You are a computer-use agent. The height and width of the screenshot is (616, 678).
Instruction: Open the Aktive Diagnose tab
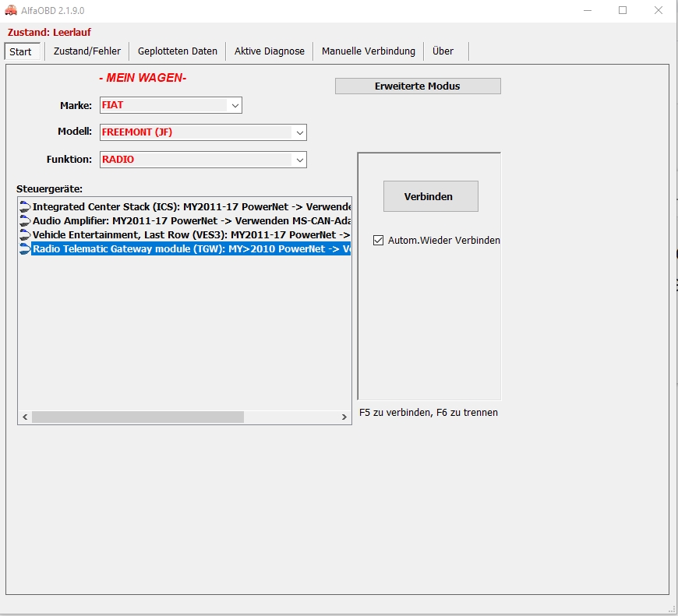270,51
